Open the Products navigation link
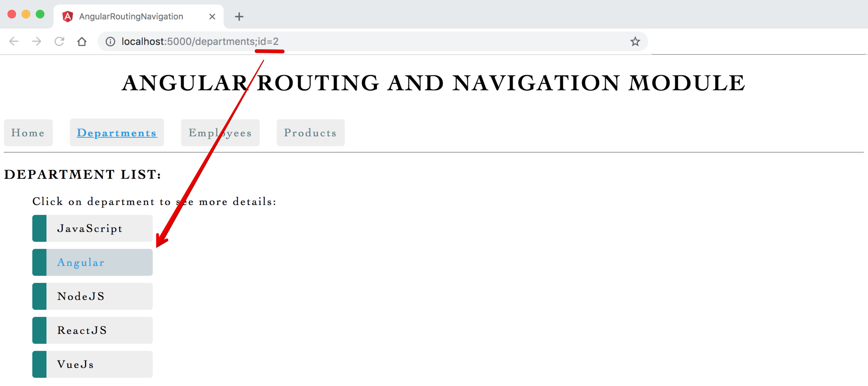Viewport: 868px width, 386px height. 309,133
